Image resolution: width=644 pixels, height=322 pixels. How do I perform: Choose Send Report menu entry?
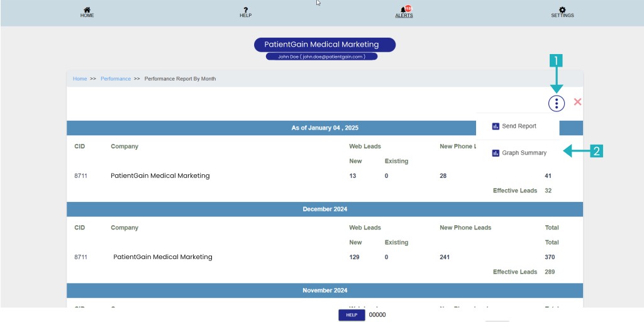pyautogui.click(x=518, y=126)
